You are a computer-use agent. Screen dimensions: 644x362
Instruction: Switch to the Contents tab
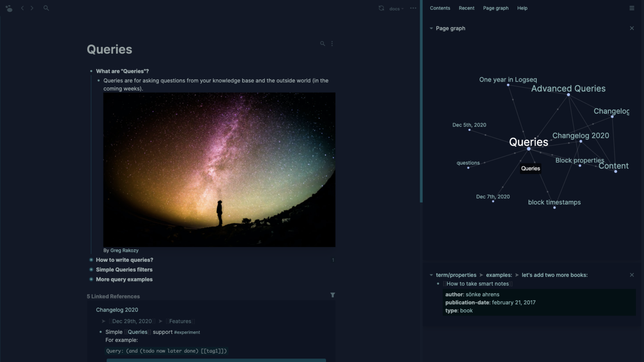click(x=440, y=8)
